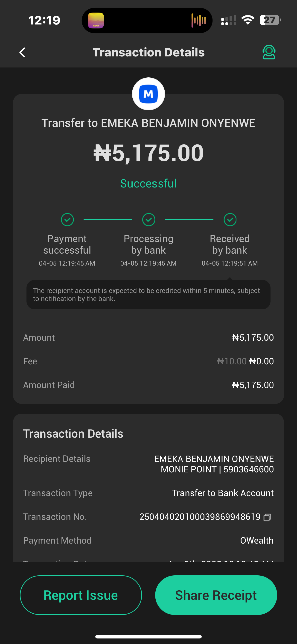Screen dimensions: 297x644
Task: Open the now-playing album thumbnail
Action: [x=96, y=20]
